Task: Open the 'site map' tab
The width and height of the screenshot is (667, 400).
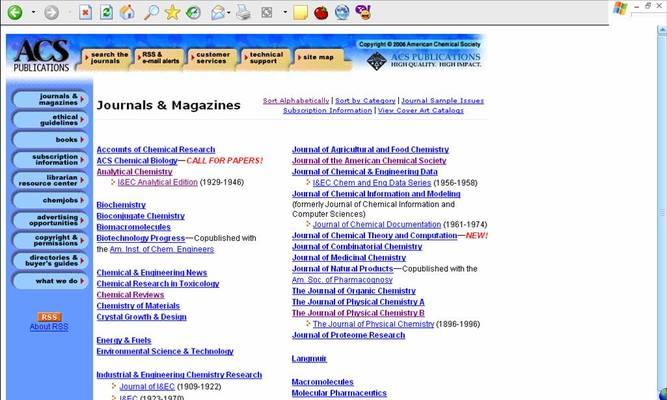Action: tap(318, 58)
